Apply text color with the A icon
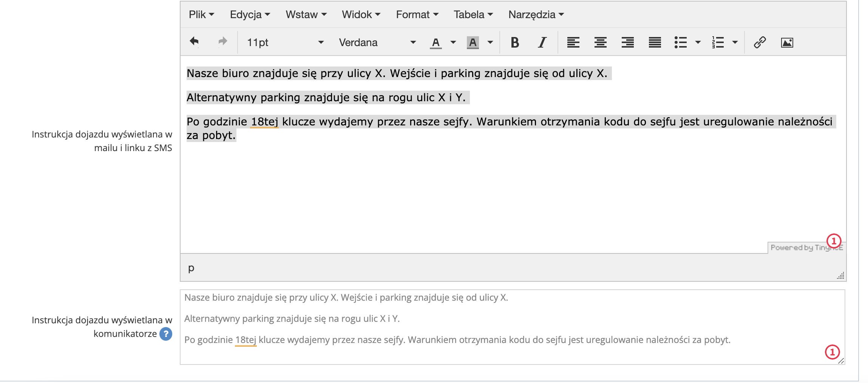Screen dimensions: 868x383 coord(436,43)
